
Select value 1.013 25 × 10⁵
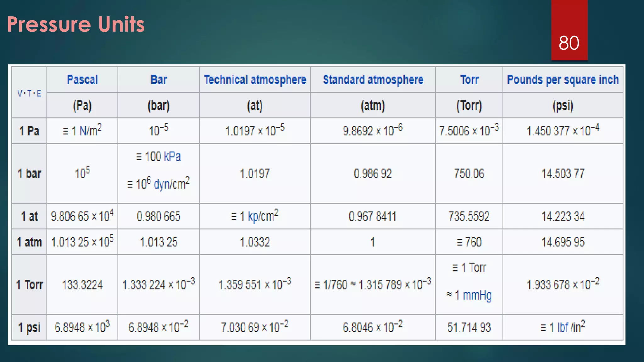(82, 242)
